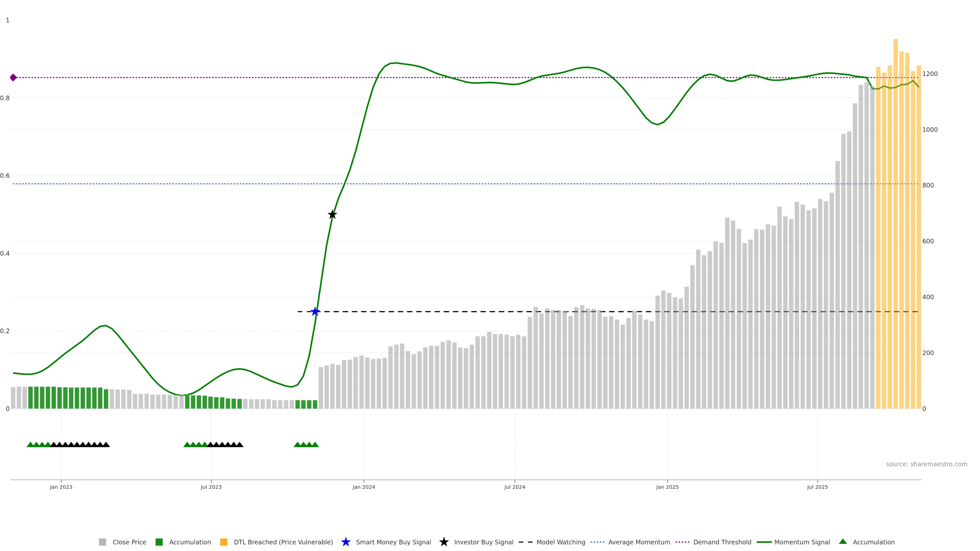Toggle the Momentum Signal legend entry
This screenshot has width=980, height=551.
coord(802,542)
